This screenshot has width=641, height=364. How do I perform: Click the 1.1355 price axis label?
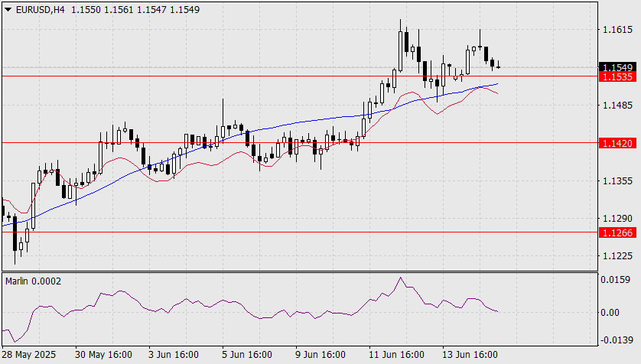coord(618,180)
